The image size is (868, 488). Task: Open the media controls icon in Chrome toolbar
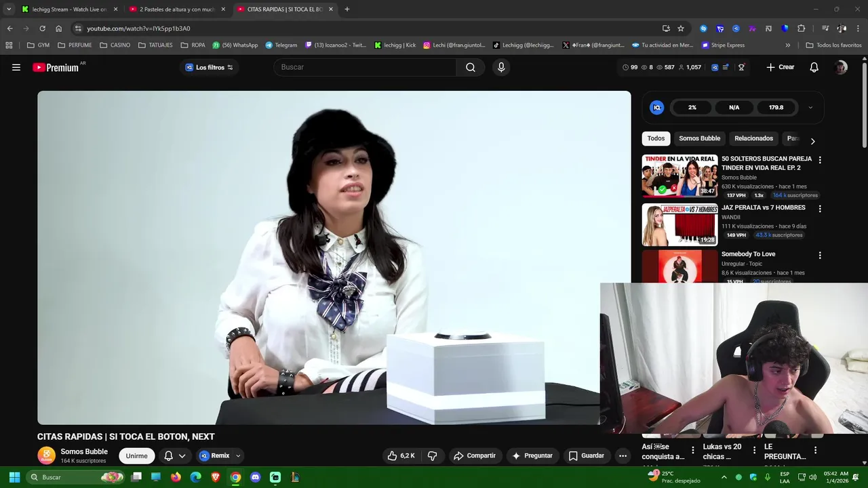(x=825, y=28)
